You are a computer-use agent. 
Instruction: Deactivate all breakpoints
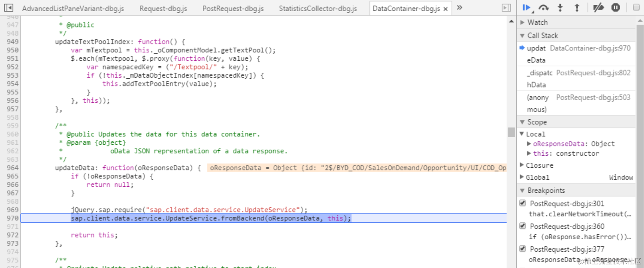[598, 8]
